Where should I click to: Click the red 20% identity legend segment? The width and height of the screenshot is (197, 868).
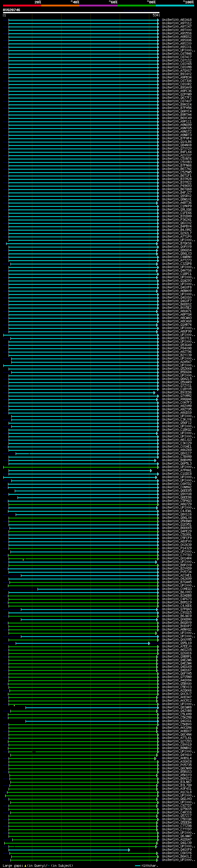coord(22,6)
